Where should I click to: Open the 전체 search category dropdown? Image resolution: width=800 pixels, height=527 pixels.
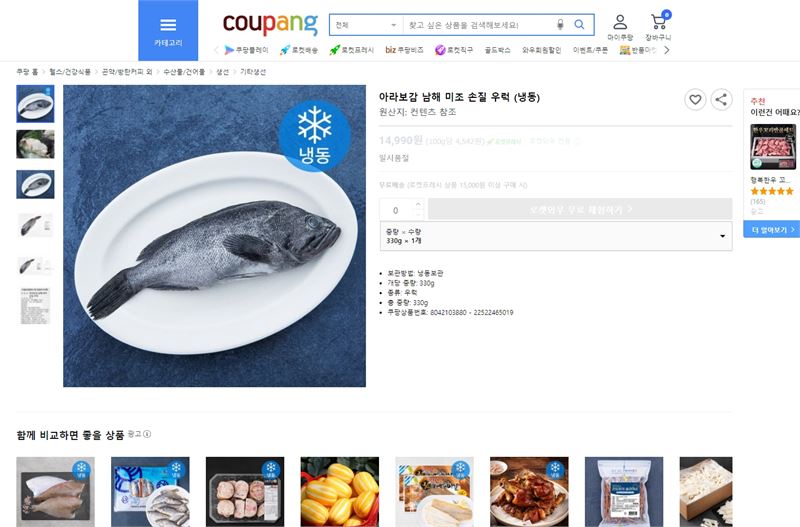(x=366, y=25)
